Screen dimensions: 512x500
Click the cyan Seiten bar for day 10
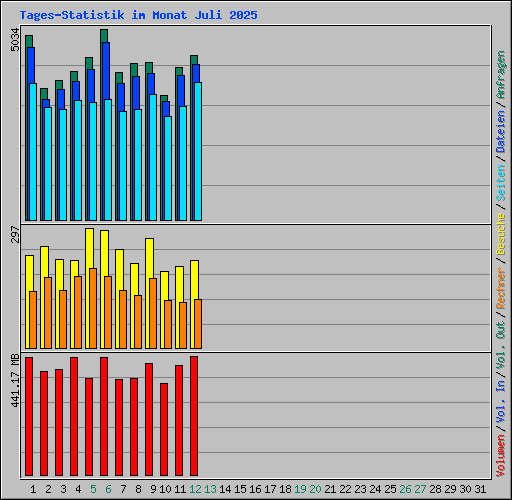[168, 168]
